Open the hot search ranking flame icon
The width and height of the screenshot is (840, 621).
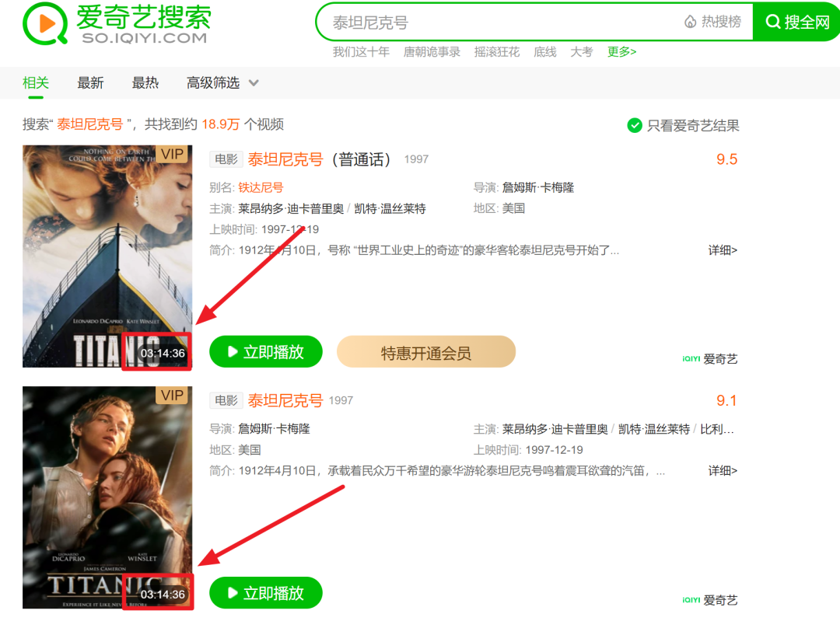click(x=691, y=22)
